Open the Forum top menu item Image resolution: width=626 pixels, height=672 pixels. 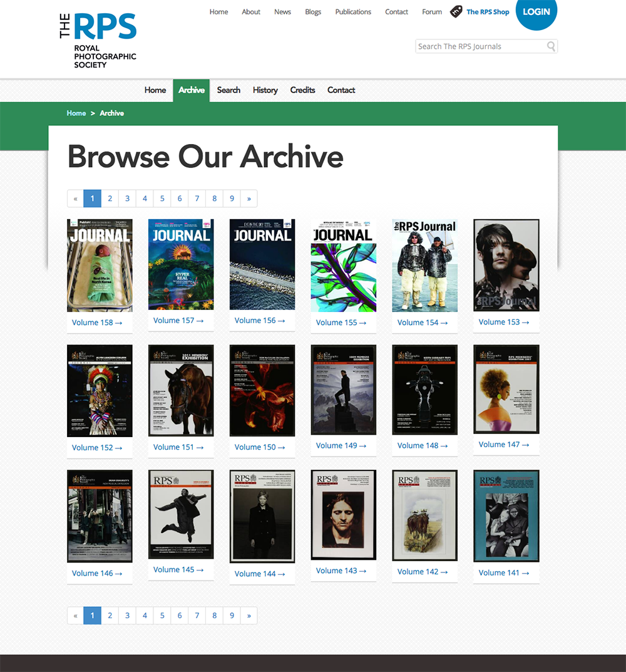point(432,12)
